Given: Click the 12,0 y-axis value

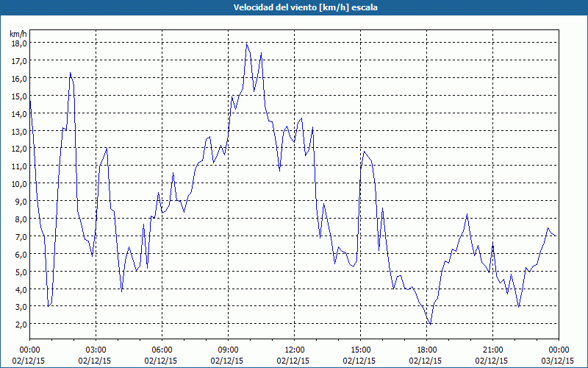Looking at the screenshot, I should click(20, 149).
